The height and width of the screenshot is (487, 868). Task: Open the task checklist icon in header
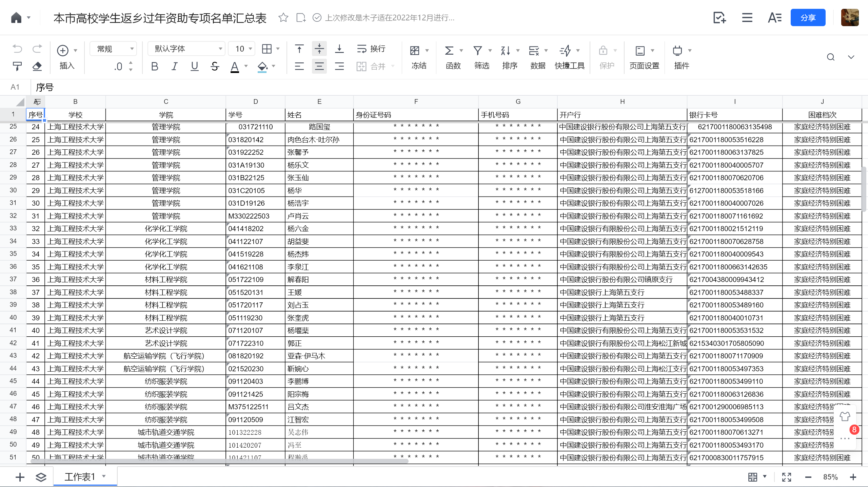pyautogui.click(x=719, y=17)
